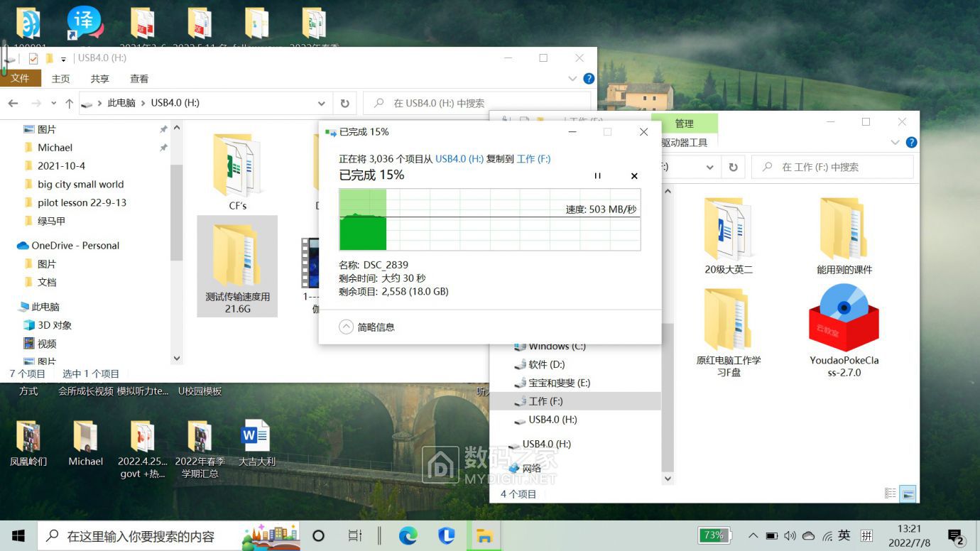Open the help icon in USB4.0 window
The width and height of the screenshot is (980, 551).
(x=589, y=79)
